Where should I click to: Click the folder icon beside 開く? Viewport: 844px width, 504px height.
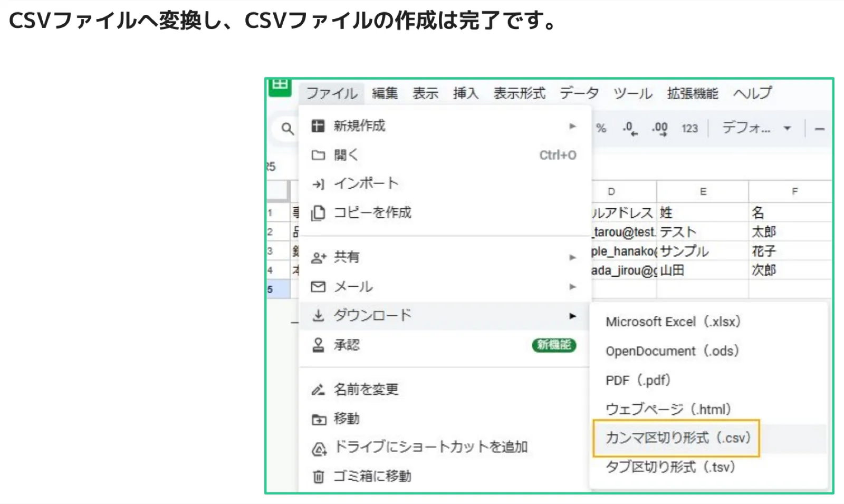point(318,155)
